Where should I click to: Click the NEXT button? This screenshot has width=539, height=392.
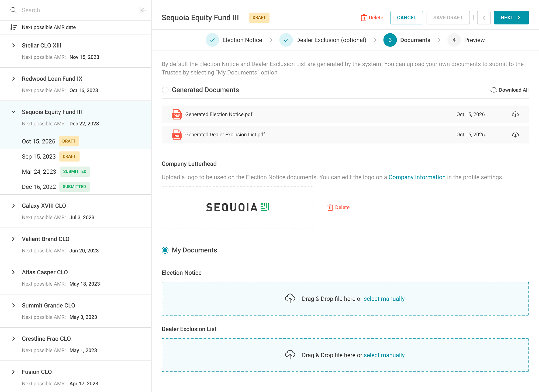[511, 18]
